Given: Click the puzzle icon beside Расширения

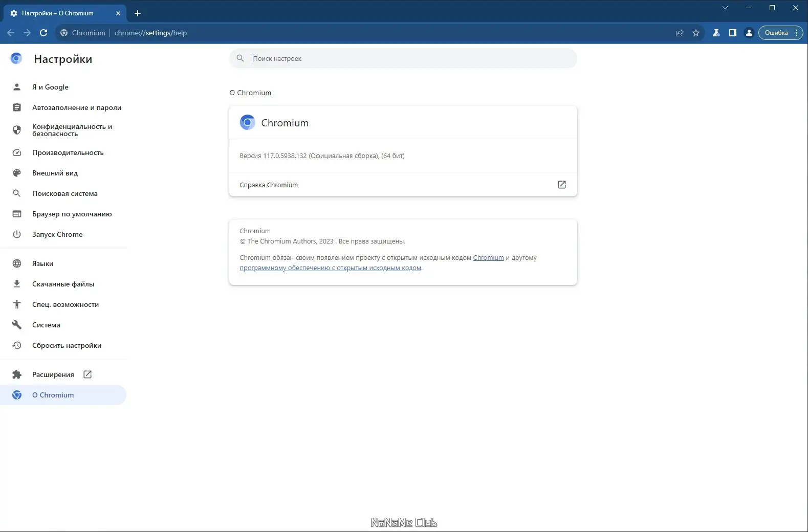Looking at the screenshot, I should click(17, 374).
